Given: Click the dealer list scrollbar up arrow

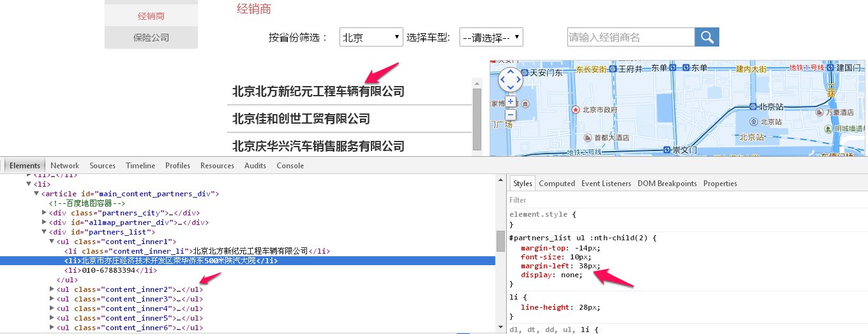Looking at the screenshot, I should [x=476, y=82].
